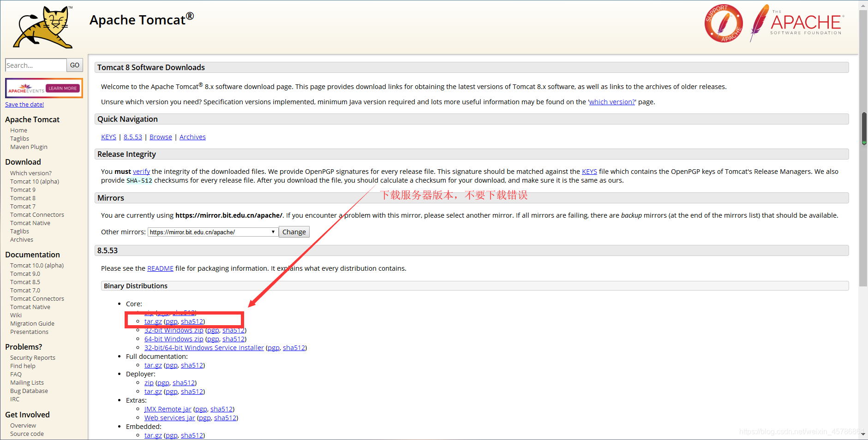Image resolution: width=868 pixels, height=440 pixels.
Task: Open sha512 for 64-bit Windows zip
Action: pos(233,339)
